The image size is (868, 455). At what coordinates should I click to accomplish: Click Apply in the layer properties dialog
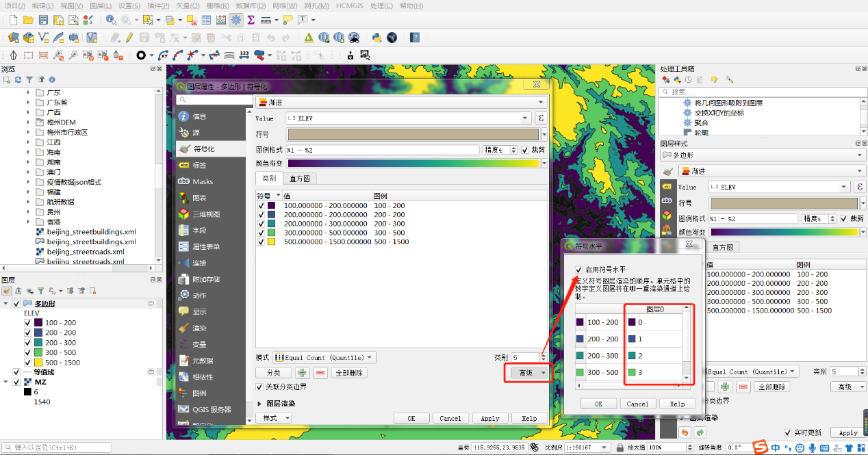point(489,418)
